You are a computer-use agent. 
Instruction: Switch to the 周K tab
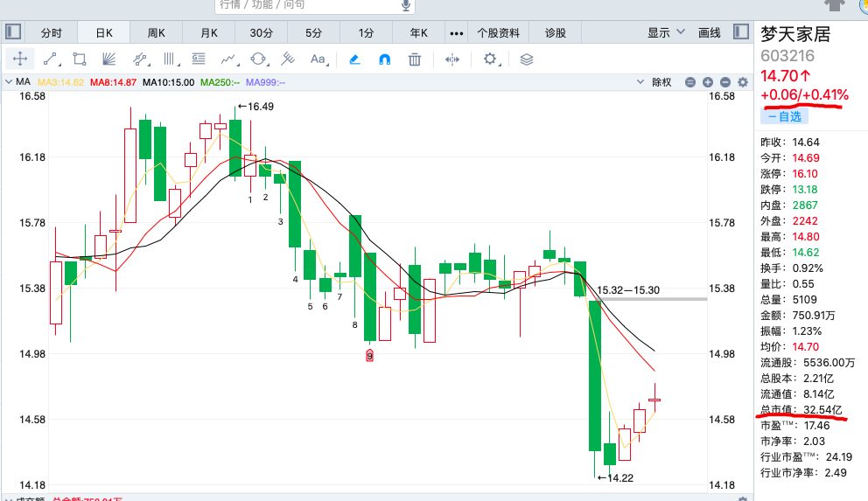coord(157,33)
